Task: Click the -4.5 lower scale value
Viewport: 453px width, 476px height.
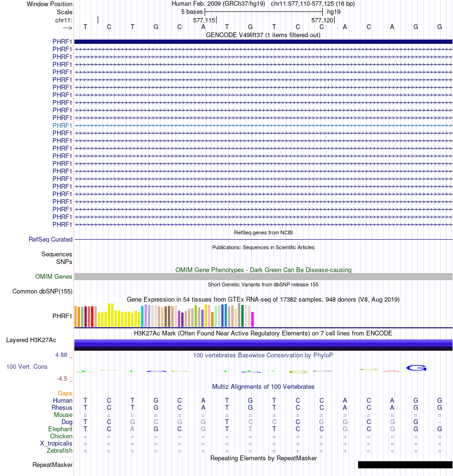Action: pos(62,378)
